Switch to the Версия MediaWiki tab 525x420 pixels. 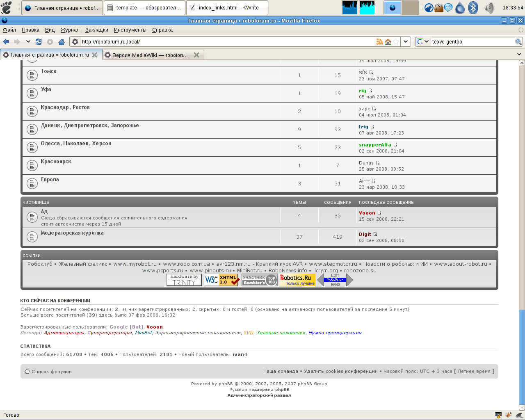(x=151, y=55)
